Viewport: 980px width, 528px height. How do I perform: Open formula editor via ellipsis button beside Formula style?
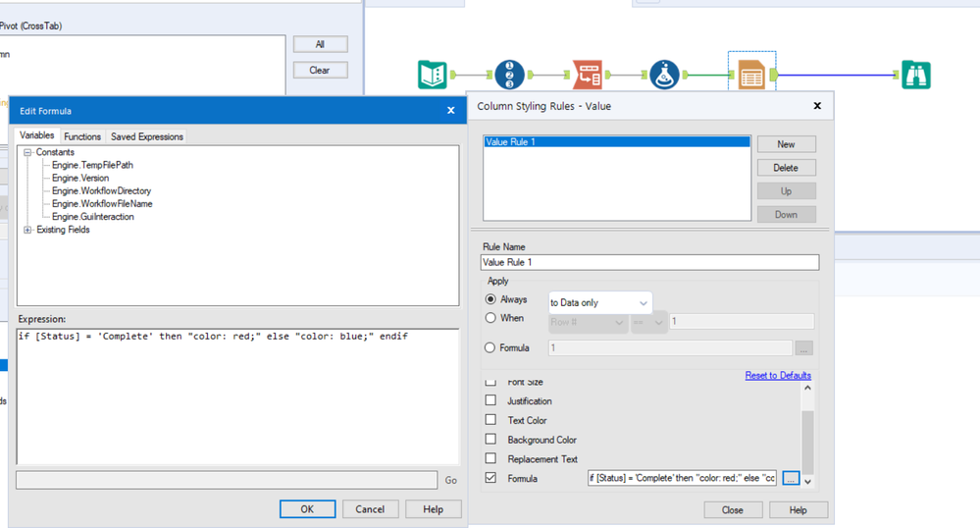coord(791,478)
